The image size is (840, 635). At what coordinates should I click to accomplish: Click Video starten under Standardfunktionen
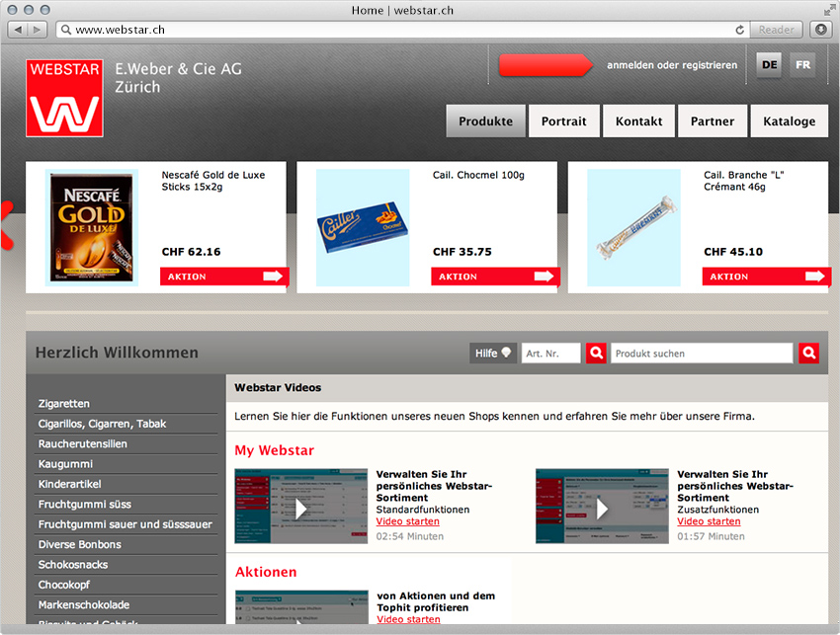tap(408, 521)
